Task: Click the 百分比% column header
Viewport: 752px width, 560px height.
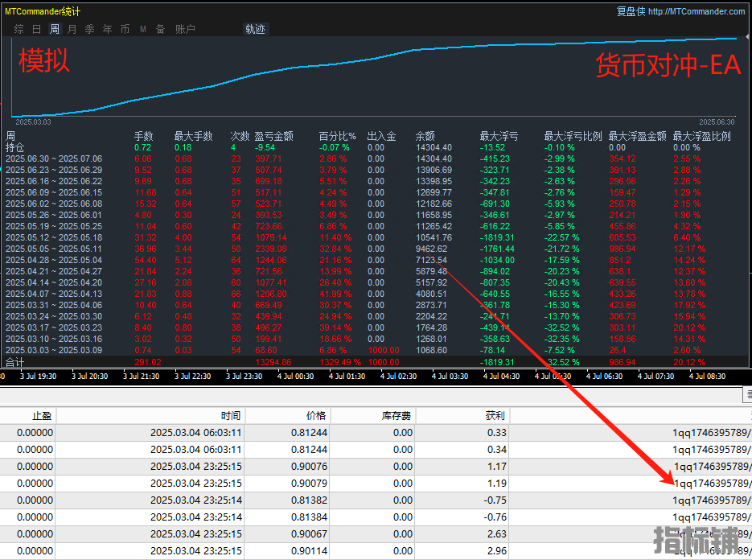Action: 338,136
